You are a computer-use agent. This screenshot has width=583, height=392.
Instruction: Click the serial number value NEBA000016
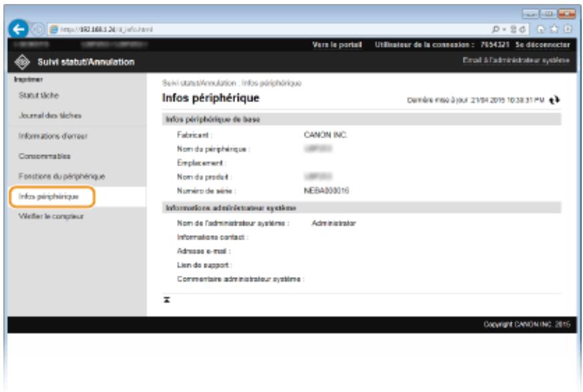click(326, 191)
